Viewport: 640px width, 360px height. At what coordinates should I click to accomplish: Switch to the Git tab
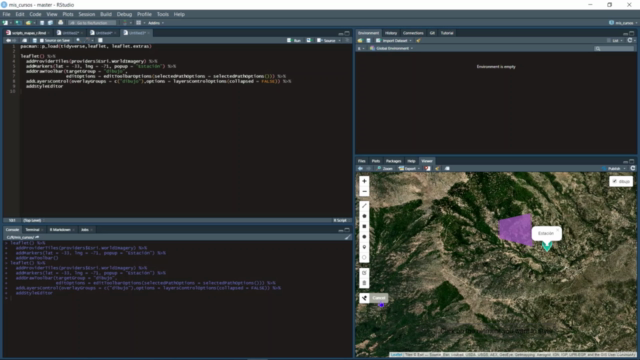pos(432,33)
